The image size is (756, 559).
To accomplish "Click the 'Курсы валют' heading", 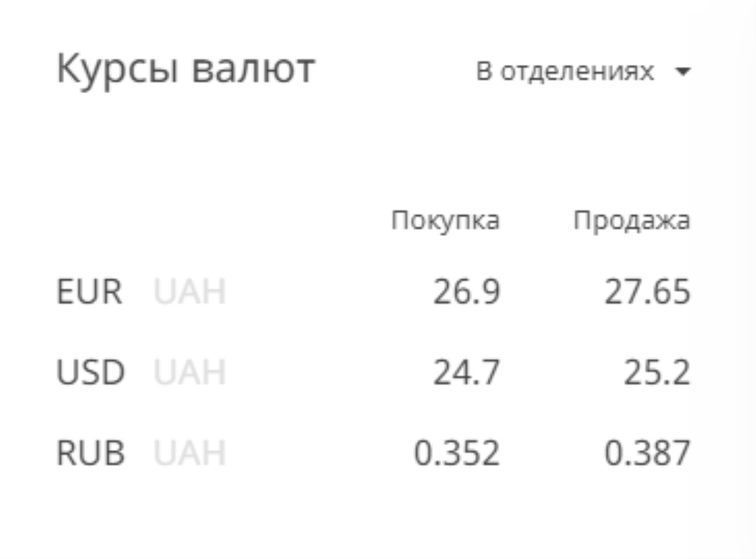I will (185, 71).
